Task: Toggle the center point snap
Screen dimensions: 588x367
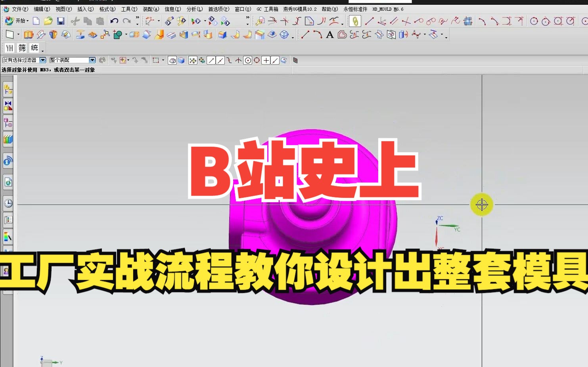Action: pyautogui.click(x=248, y=60)
